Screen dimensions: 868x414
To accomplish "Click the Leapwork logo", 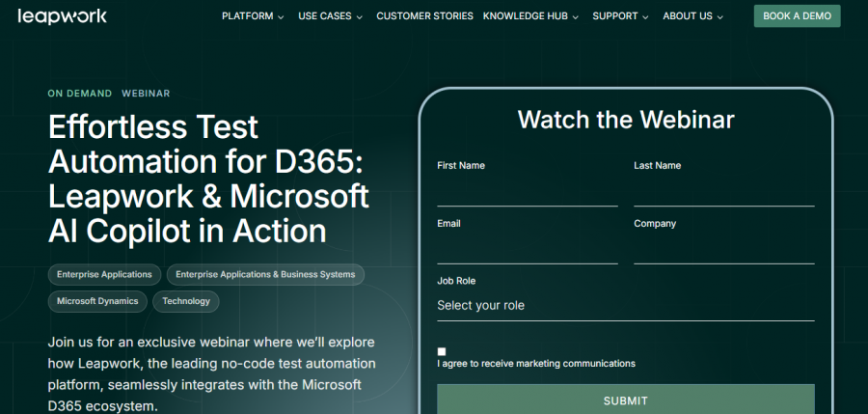I will (x=62, y=16).
